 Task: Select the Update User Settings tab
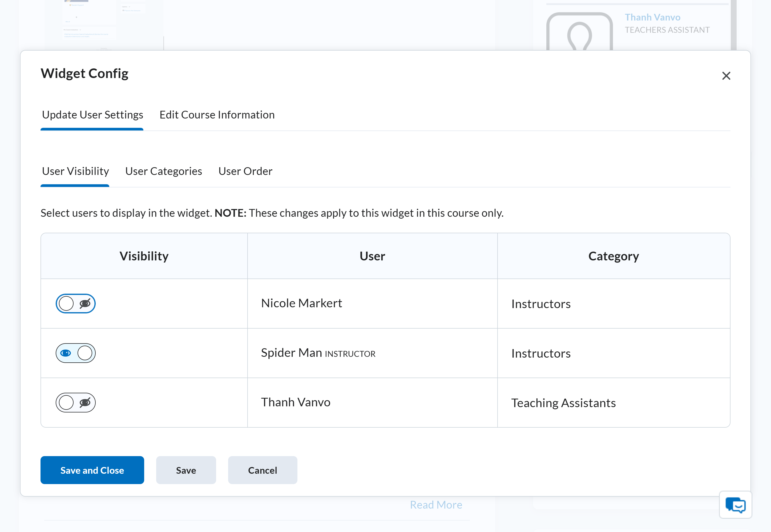(x=92, y=115)
